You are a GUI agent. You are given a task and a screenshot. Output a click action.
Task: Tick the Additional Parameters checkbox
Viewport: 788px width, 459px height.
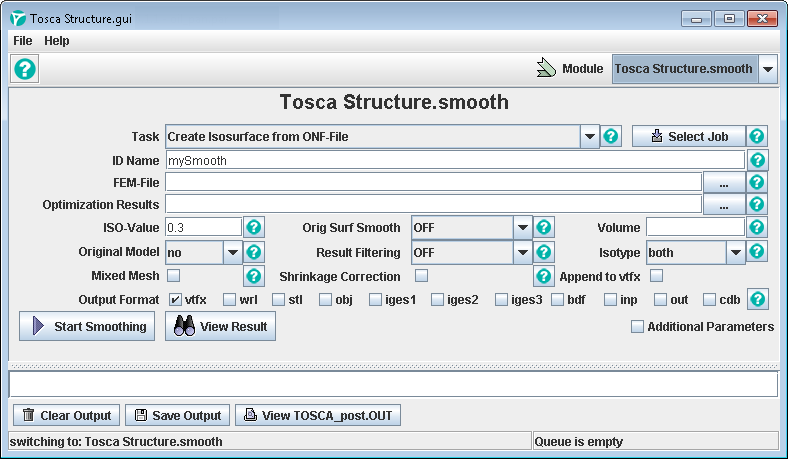tap(637, 326)
